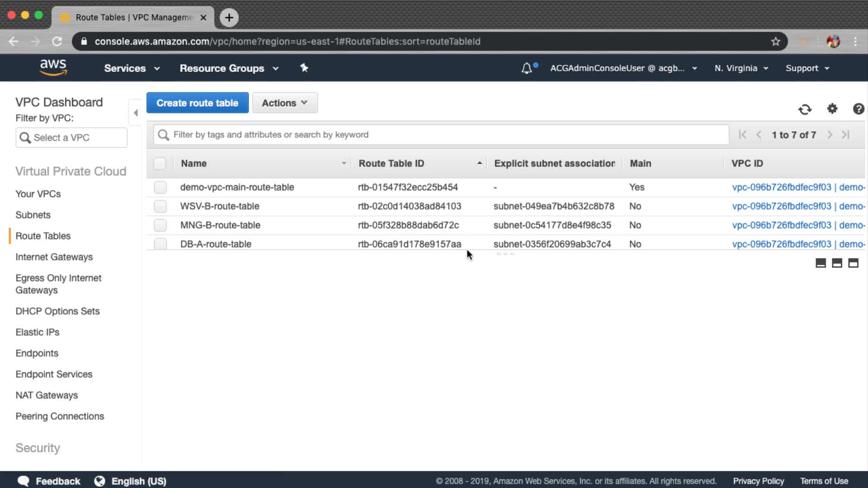Select the demo-vpc-main-route-table checkbox
This screenshot has width=868, height=488.
(160, 187)
